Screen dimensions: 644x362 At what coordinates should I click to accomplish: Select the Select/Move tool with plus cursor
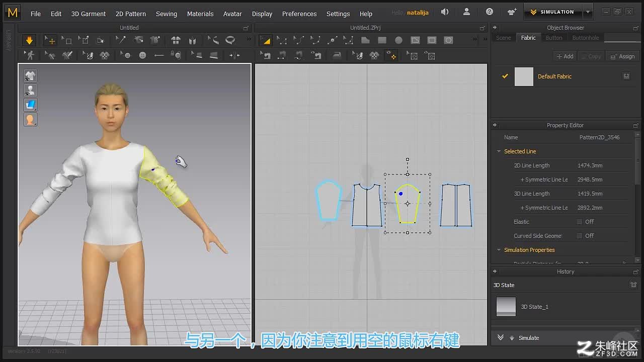coord(50,40)
